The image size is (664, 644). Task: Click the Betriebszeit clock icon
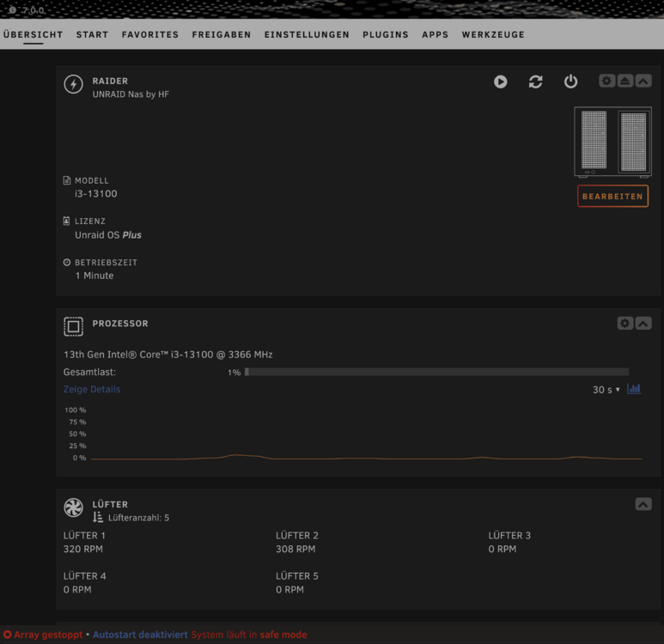(67, 262)
